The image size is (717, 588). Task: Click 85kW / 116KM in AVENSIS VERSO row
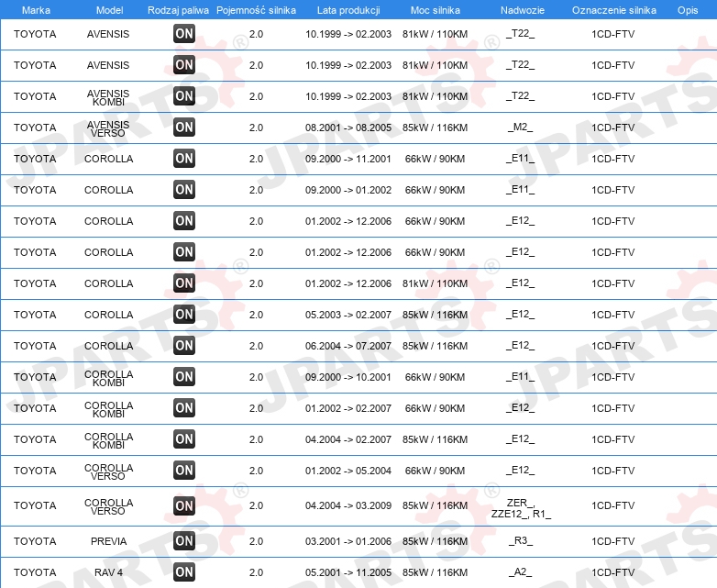(x=435, y=128)
